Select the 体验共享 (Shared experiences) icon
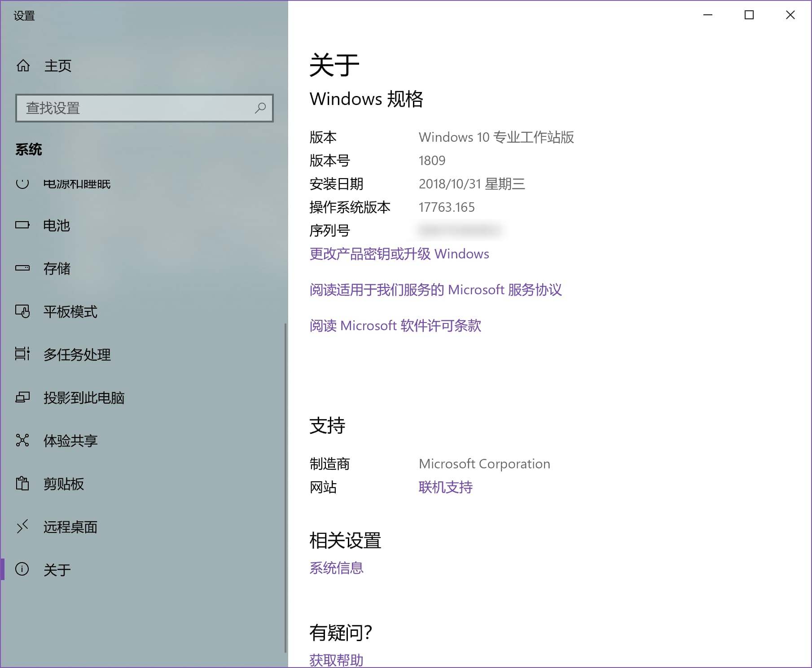The image size is (812, 668). [x=23, y=441]
